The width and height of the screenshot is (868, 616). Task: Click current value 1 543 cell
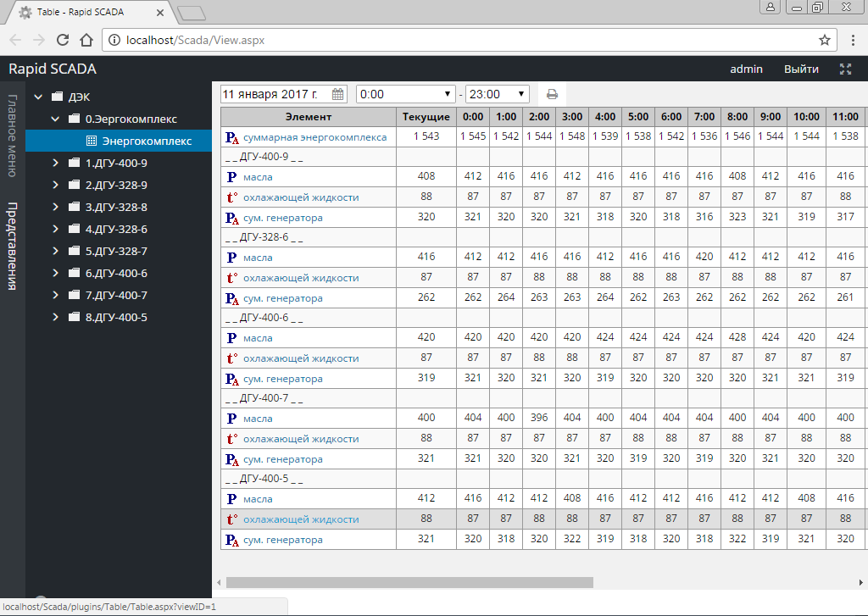pyautogui.click(x=426, y=136)
